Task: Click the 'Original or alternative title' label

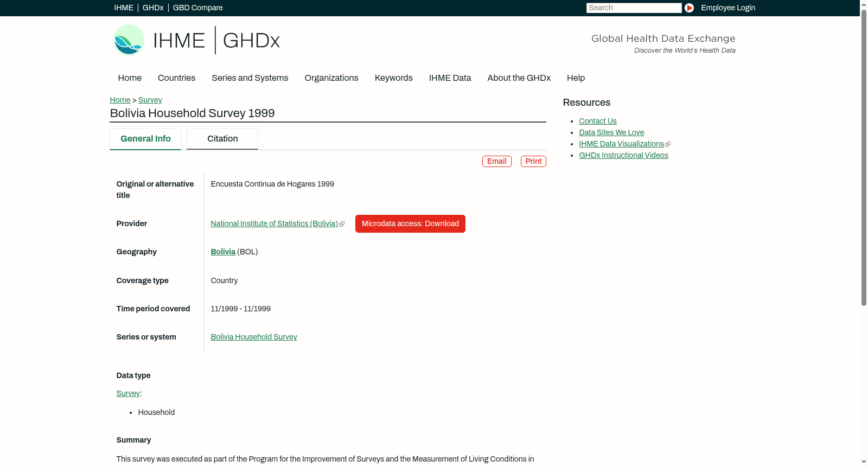Action: click(x=155, y=190)
